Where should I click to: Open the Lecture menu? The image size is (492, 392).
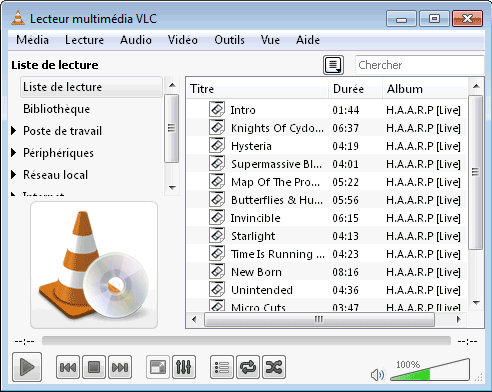84,40
